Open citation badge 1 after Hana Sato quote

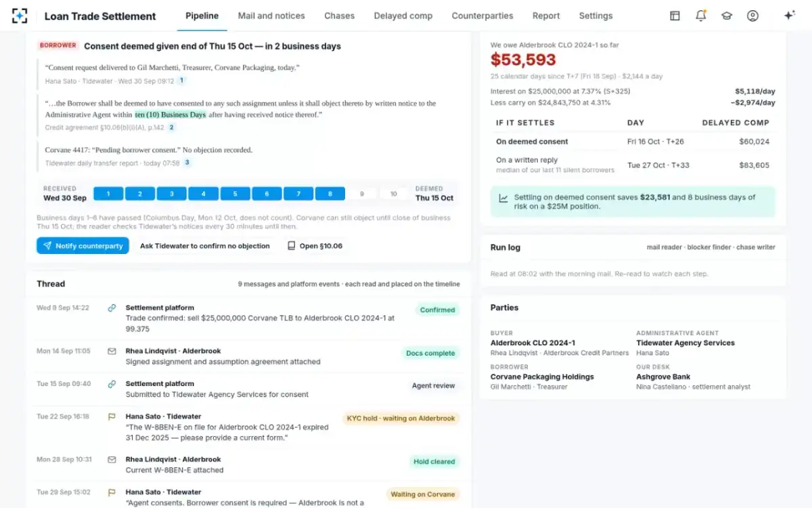coord(181,81)
